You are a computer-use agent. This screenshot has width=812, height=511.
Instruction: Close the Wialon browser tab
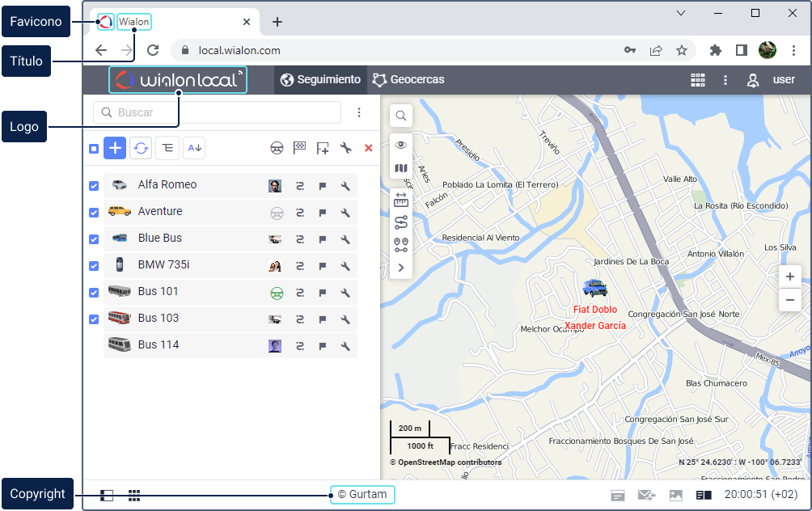click(x=247, y=22)
